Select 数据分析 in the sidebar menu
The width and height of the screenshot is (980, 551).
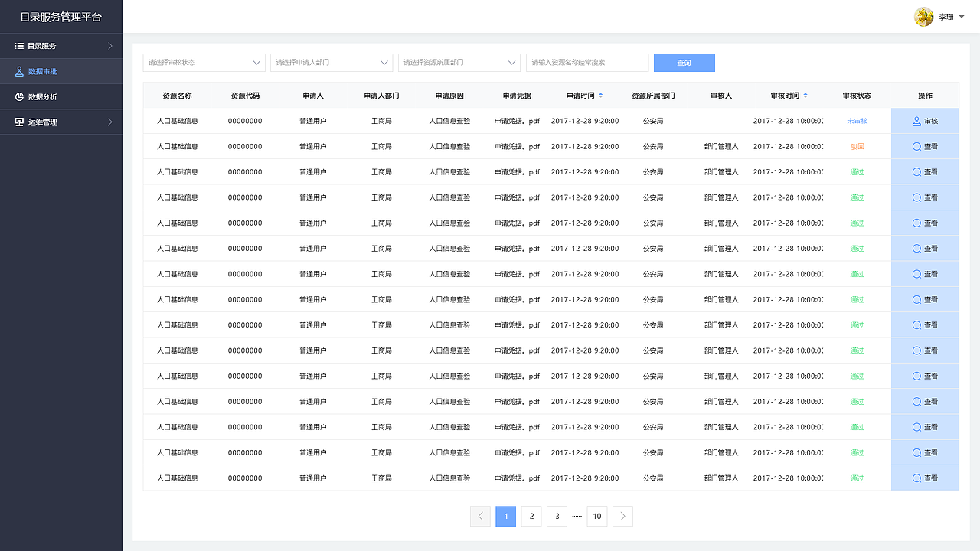(61, 96)
